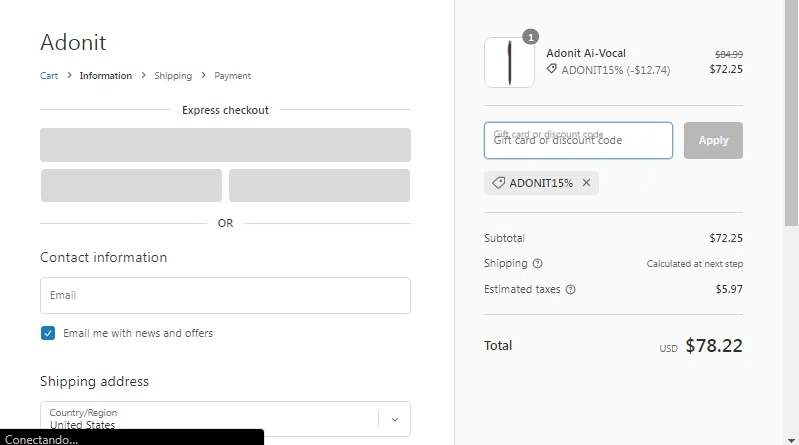Click the Estimated taxes value $5.97
The image size is (799, 445).
[x=729, y=289]
